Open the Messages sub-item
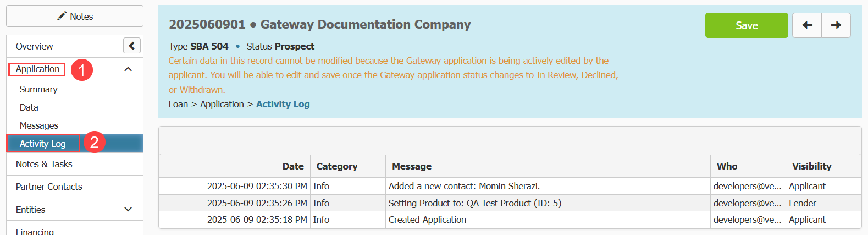Image resolution: width=868 pixels, height=235 pixels. coord(38,125)
